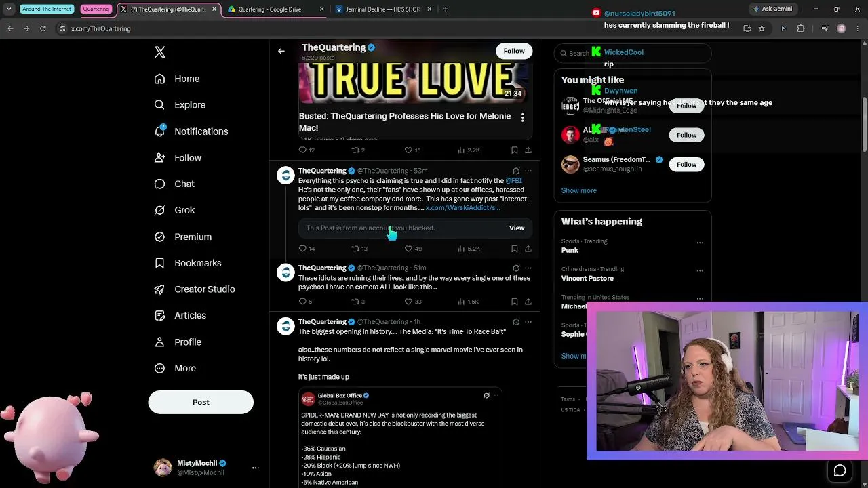Click the Post compose button
Screen dimensions: 868x488
pyautogui.click(x=201, y=402)
